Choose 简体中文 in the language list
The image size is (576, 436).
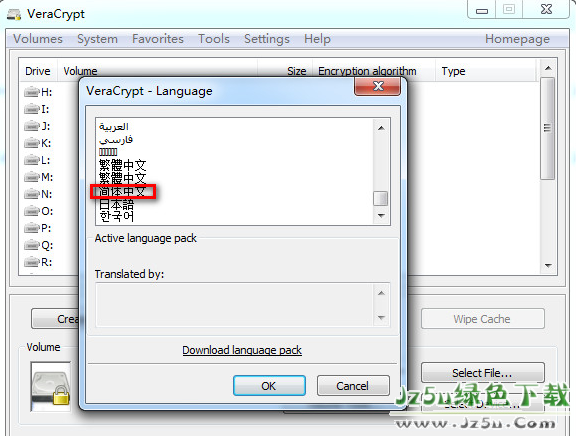coord(123,192)
